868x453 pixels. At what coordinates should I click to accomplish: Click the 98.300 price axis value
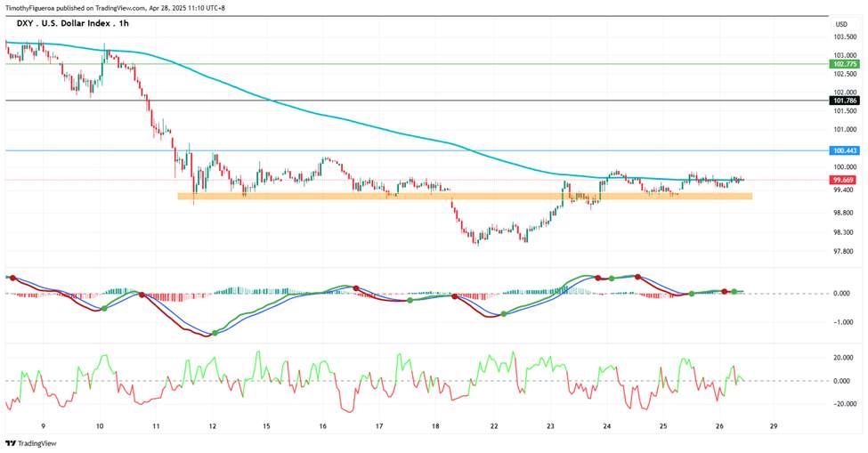(846, 232)
